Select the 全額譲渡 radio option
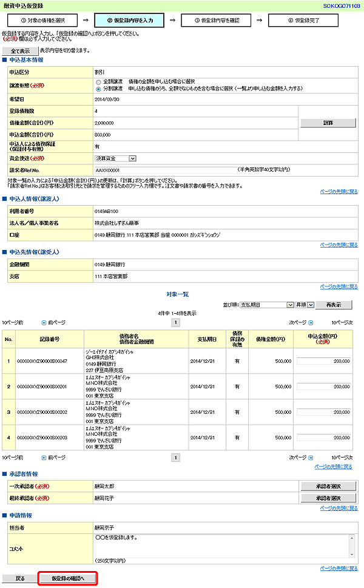The image size is (364, 588). tap(98, 81)
